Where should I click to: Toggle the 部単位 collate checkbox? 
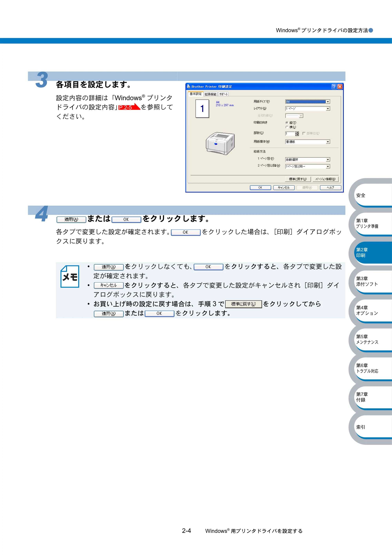304,133
